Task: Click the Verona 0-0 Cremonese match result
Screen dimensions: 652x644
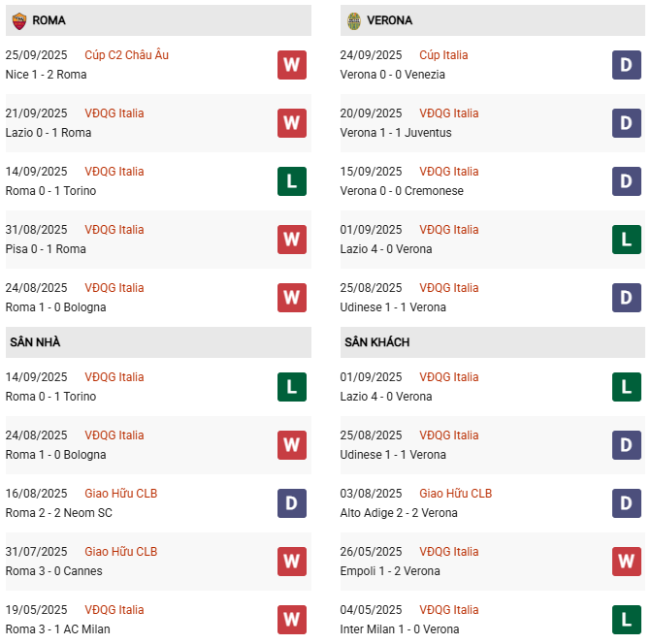Action: click(402, 191)
